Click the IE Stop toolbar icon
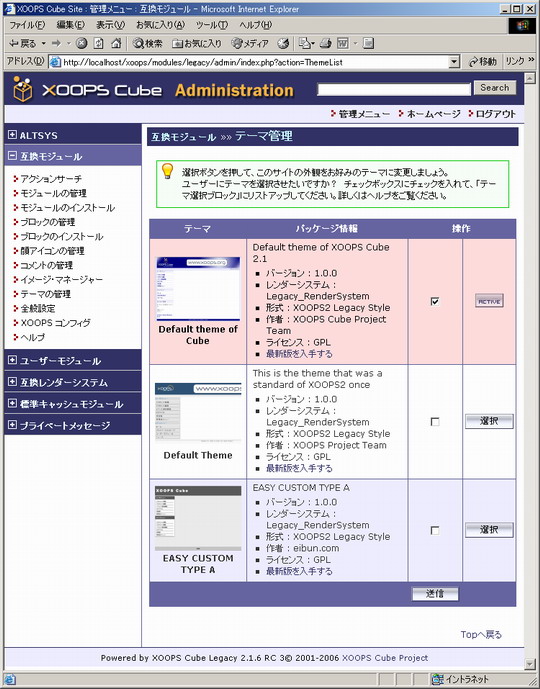 (x=81, y=43)
